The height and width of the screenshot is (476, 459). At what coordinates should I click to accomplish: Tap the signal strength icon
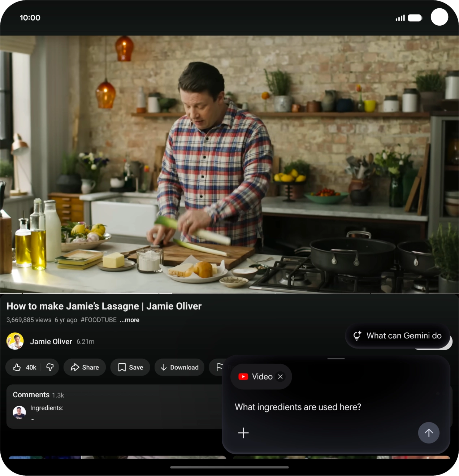pos(400,18)
